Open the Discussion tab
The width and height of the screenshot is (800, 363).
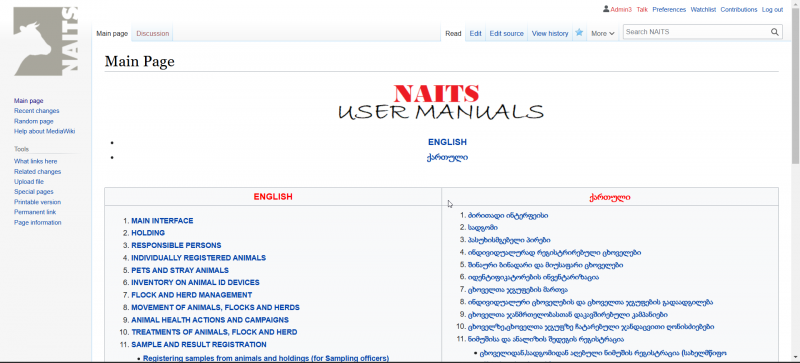153,34
